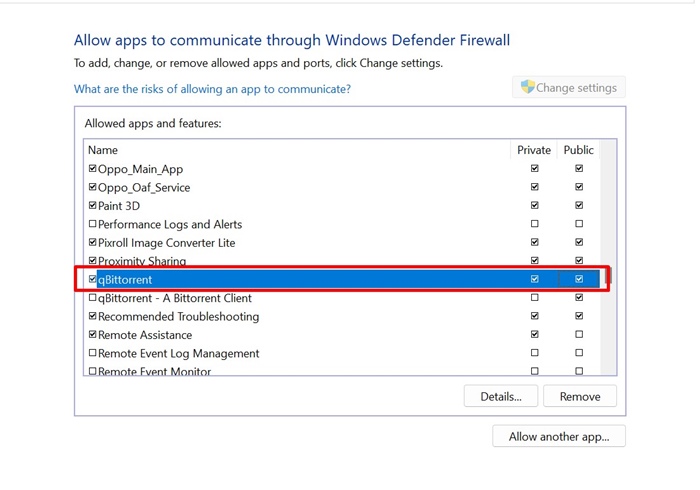Toggle Private checkbox for Paint 3D
This screenshot has width=700, height=490.
(534, 205)
